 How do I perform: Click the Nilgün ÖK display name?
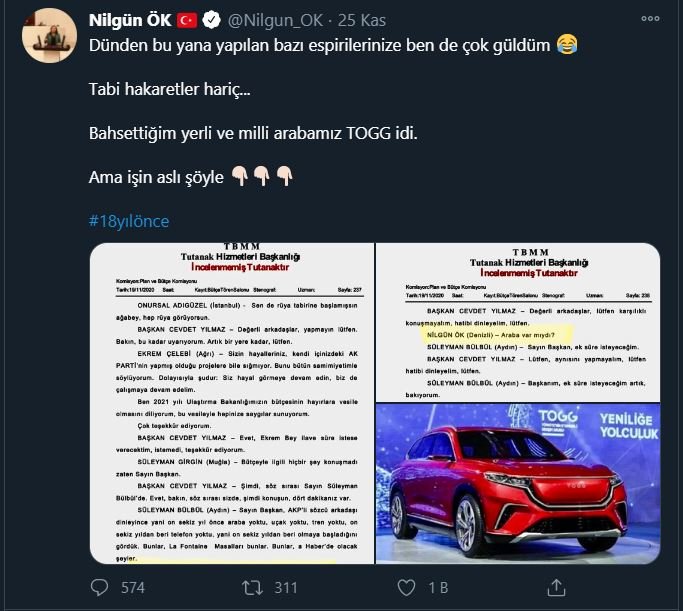click(x=130, y=20)
